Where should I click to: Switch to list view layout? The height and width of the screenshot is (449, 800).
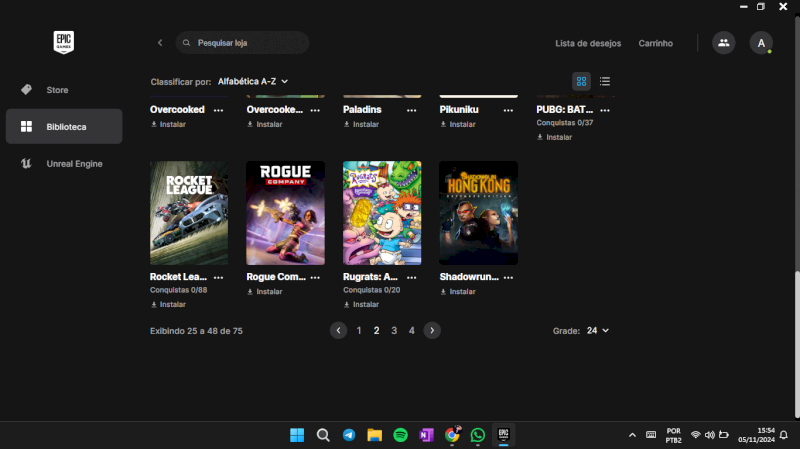605,81
